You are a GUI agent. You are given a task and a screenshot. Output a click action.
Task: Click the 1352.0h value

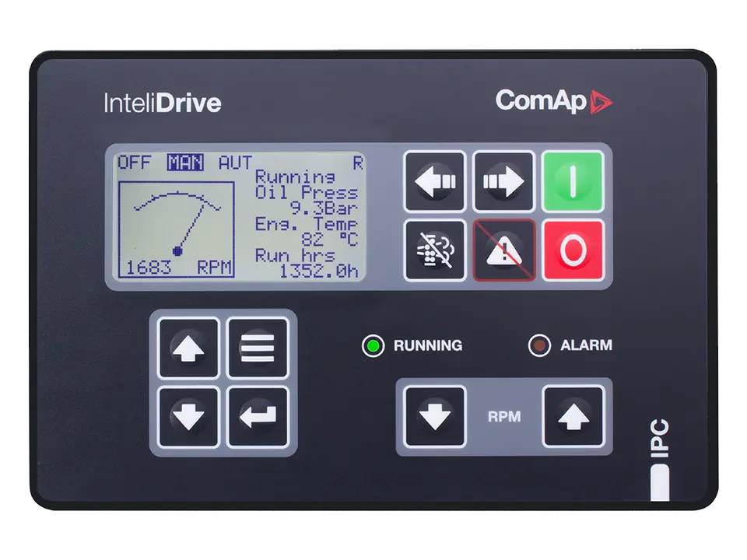318,271
